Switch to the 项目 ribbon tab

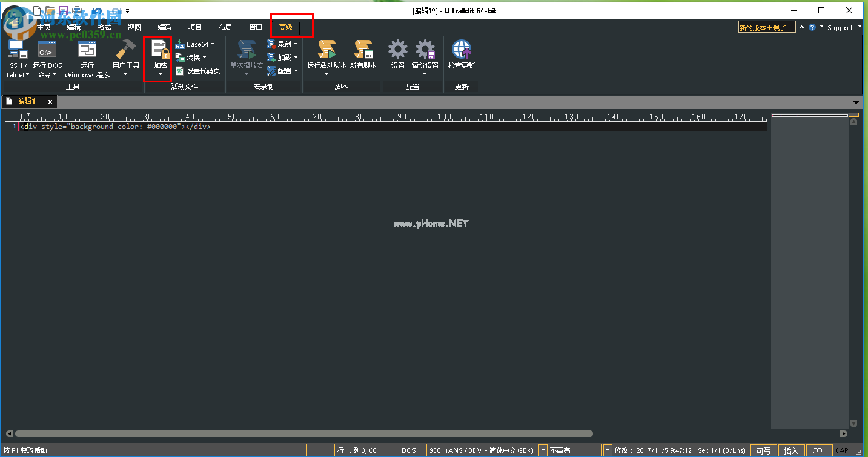click(195, 27)
